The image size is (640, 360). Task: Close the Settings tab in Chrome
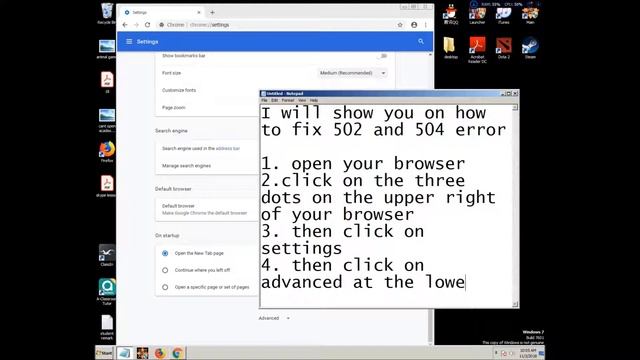tap(199, 13)
